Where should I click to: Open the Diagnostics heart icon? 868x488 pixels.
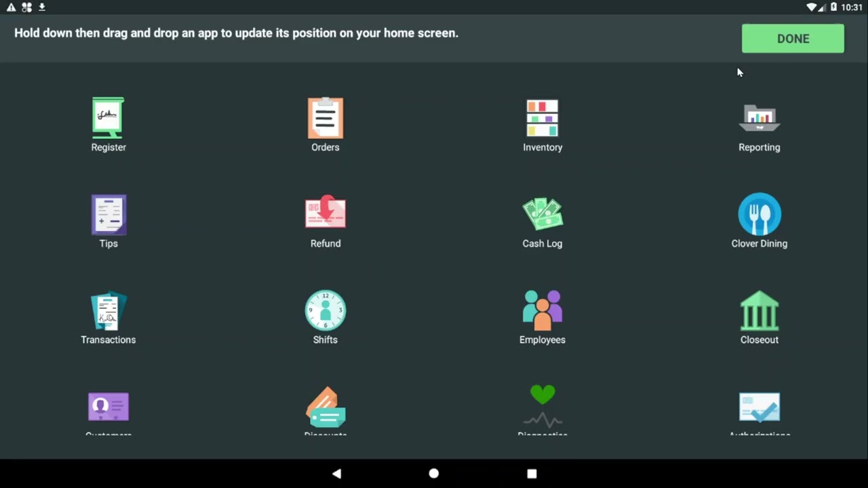pyautogui.click(x=542, y=405)
